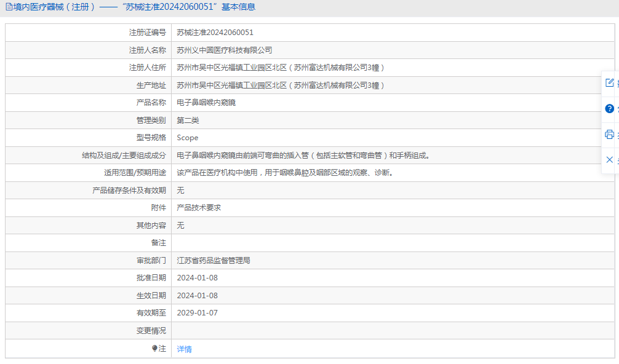This screenshot has height=364, width=619.
Task: Select product name 电子鼻咽喉内窥镜
Action: (x=206, y=103)
